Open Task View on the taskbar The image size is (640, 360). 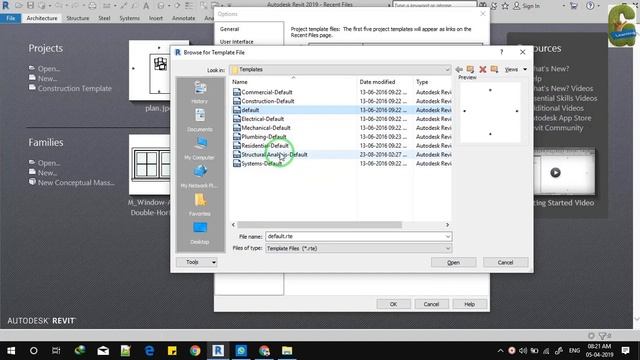tap(56, 351)
